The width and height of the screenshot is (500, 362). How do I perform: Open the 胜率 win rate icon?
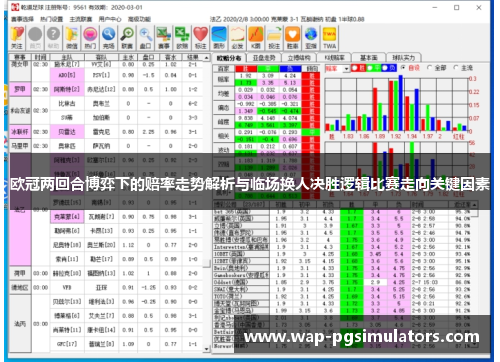click(292, 38)
